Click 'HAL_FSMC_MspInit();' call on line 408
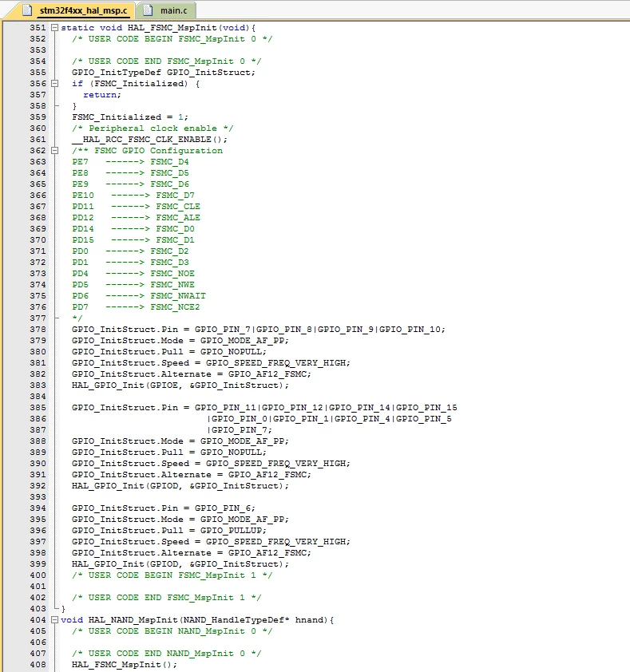This screenshot has height=672, width=630. [125, 665]
